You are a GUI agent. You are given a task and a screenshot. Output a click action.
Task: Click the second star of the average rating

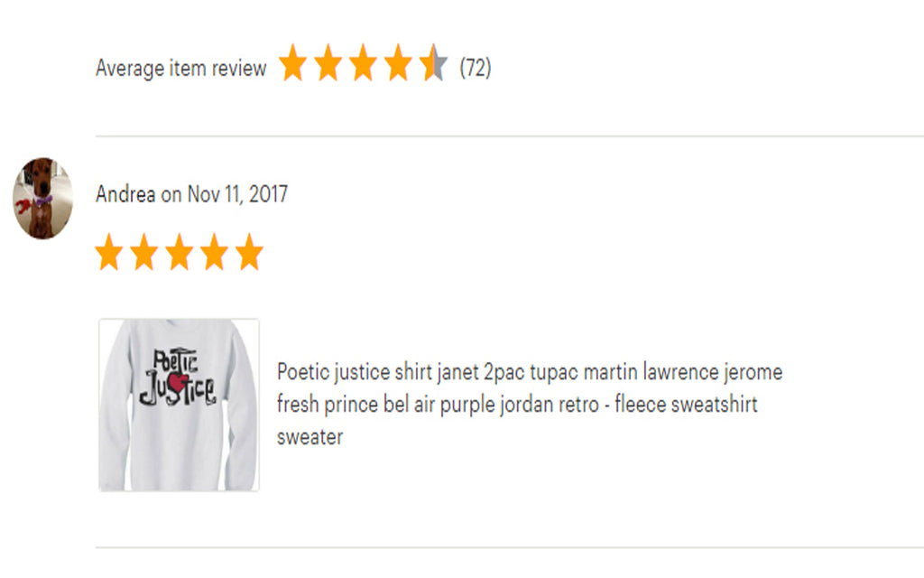[x=328, y=65]
